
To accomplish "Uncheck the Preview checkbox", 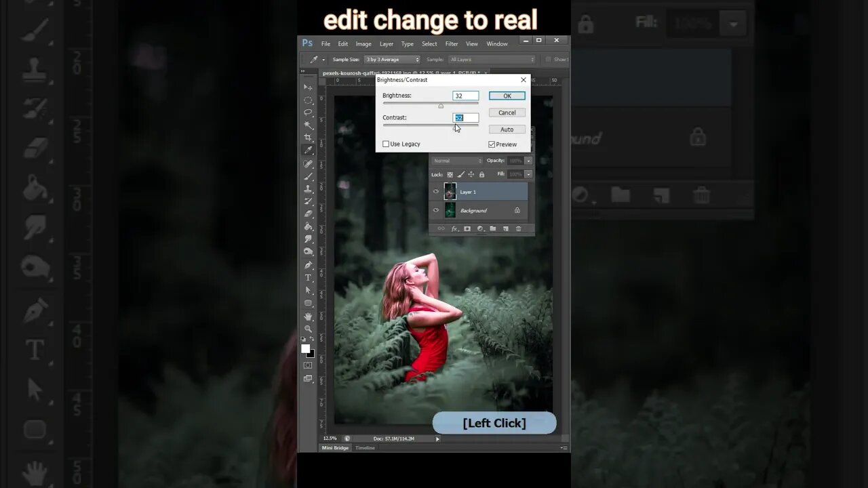I will tap(492, 144).
